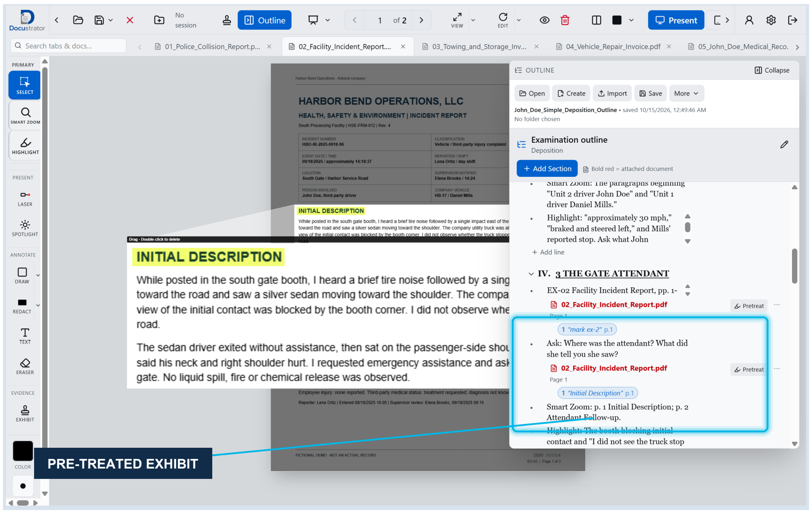The image size is (812, 513).
Task: Open the settings gear
Action: coord(771,20)
